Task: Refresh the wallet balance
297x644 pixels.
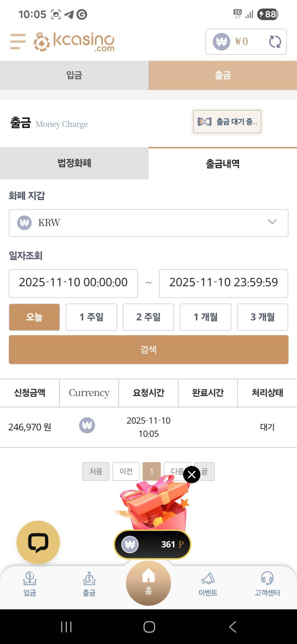Action: [x=275, y=42]
